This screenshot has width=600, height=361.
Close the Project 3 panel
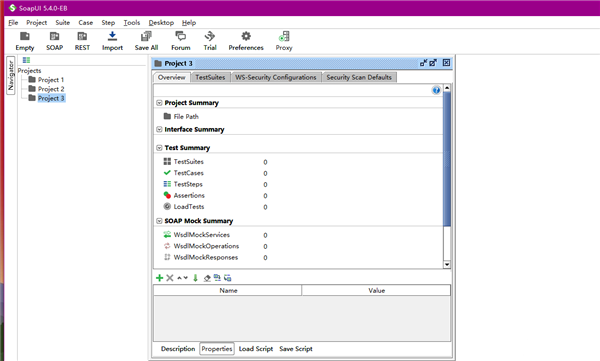pos(447,63)
